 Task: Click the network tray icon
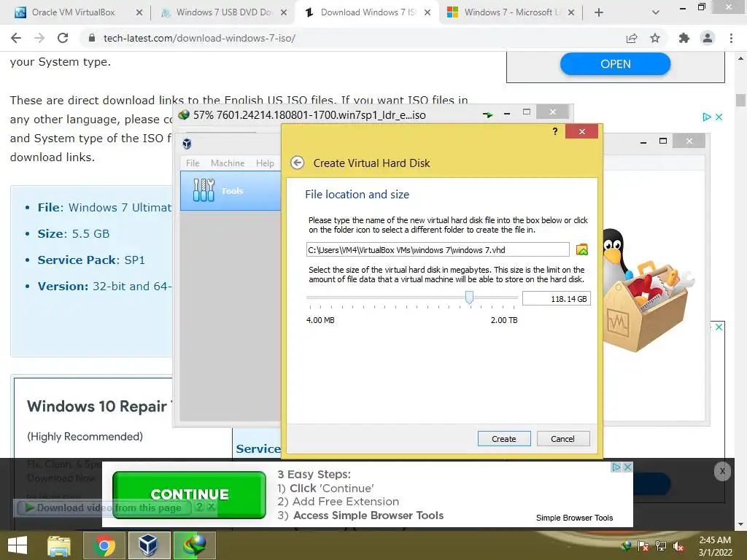661,547
